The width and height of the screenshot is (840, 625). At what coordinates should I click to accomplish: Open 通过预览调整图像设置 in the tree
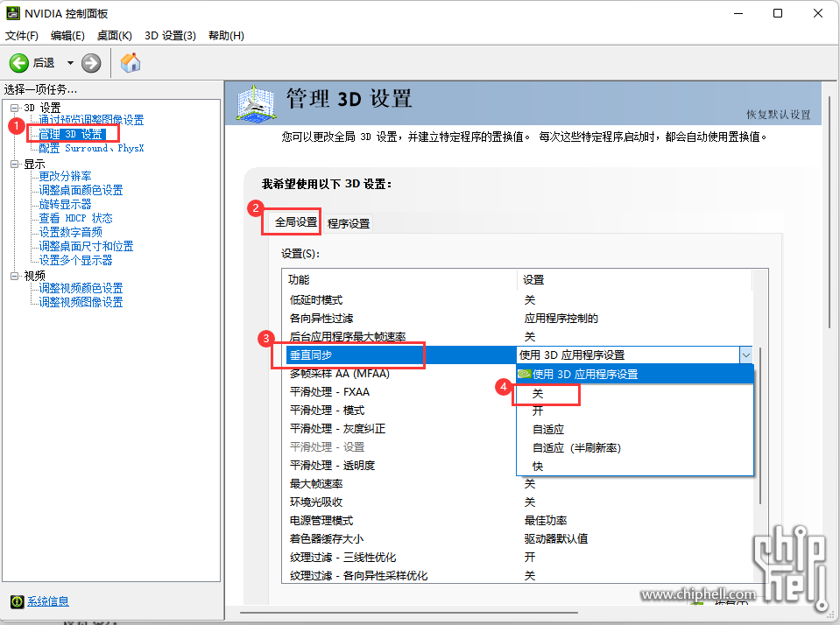click(x=91, y=120)
